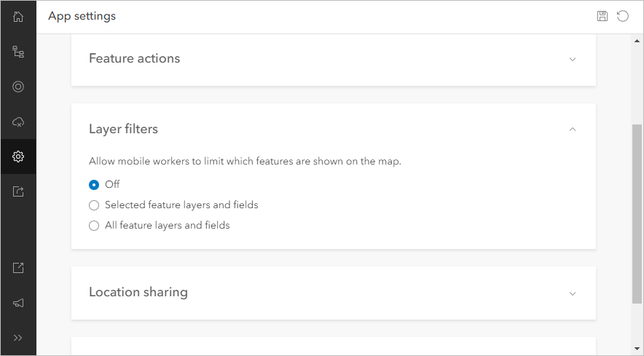
Task: Expand the Feature actions section chevron
Action: point(573,60)
